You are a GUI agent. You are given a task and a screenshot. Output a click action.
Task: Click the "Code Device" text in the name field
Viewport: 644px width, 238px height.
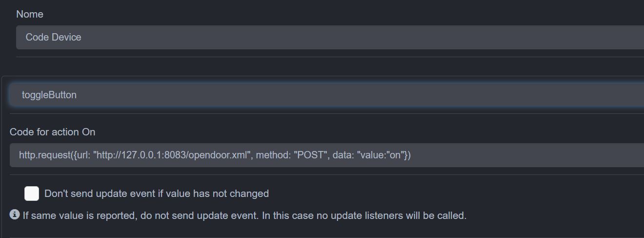pyautogui.click(x=53, y=37)
